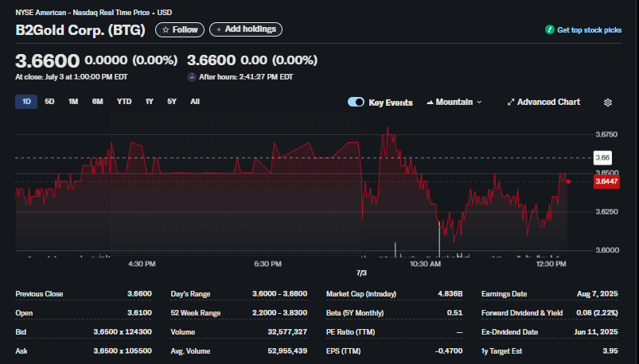Click the 52 Week Range value

(279, 312)
